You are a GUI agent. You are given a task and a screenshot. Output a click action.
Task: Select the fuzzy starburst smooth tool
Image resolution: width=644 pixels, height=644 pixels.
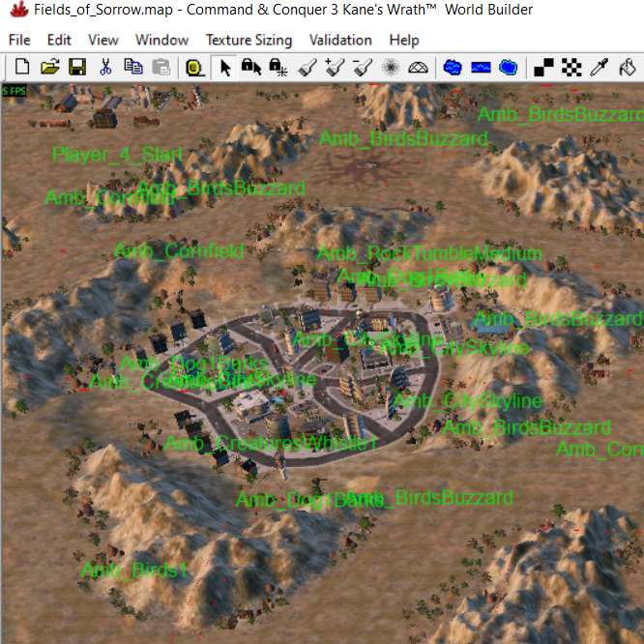(x=391, y=68)
